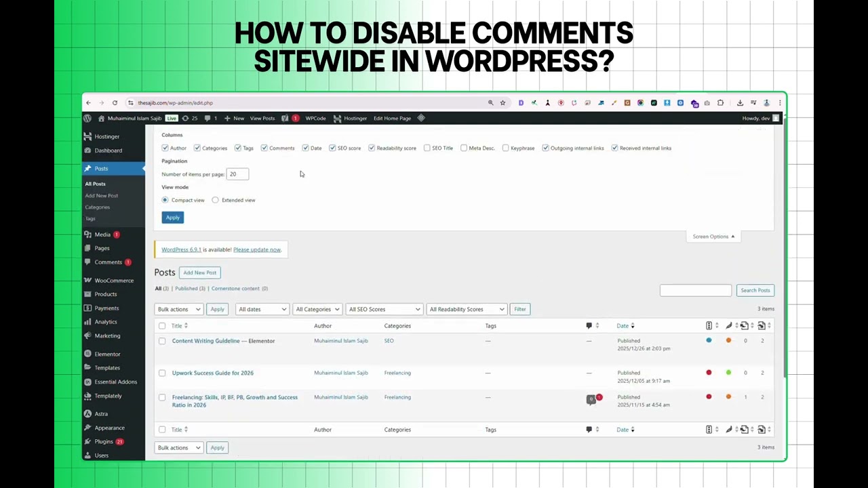Viewport: 868px width, 488px height.
Task: Open Templates in the sidebar
Action: point(107,368)
